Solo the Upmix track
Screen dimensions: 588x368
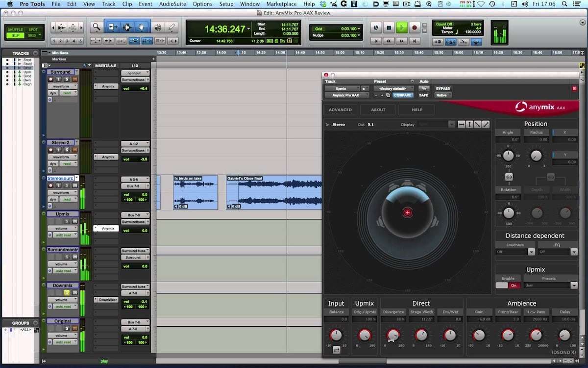coord(67,221)
